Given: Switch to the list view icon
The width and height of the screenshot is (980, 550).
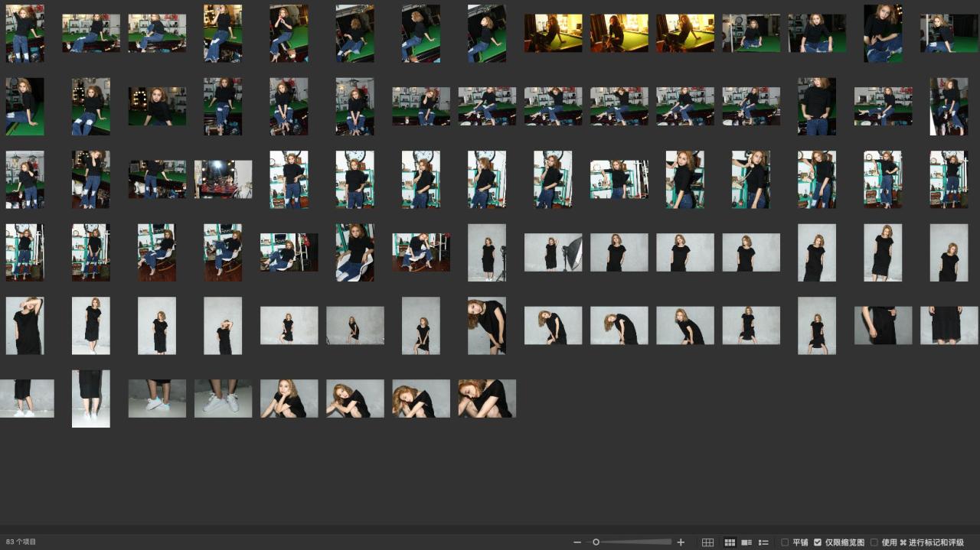Looking at the screenshot, I should pos(763,542).
